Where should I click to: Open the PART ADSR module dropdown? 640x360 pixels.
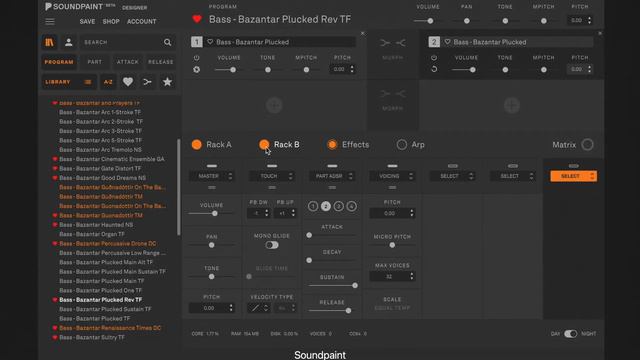pyautogui.click(x=332, y=176)
